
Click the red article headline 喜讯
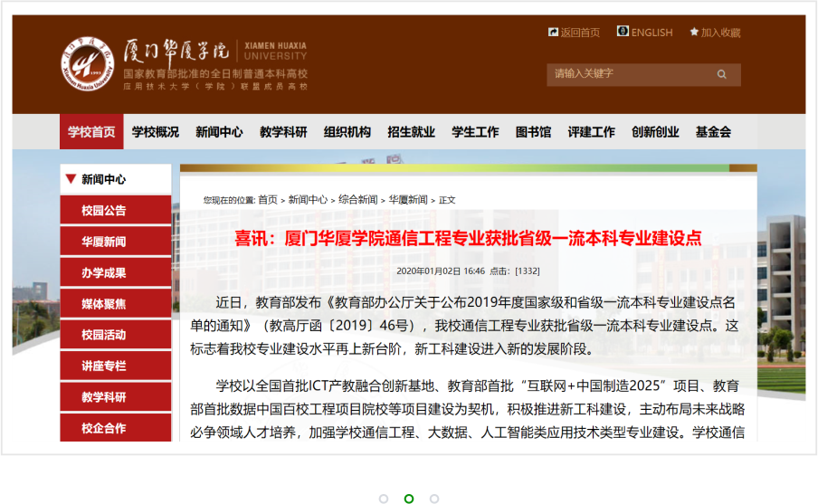468,239
